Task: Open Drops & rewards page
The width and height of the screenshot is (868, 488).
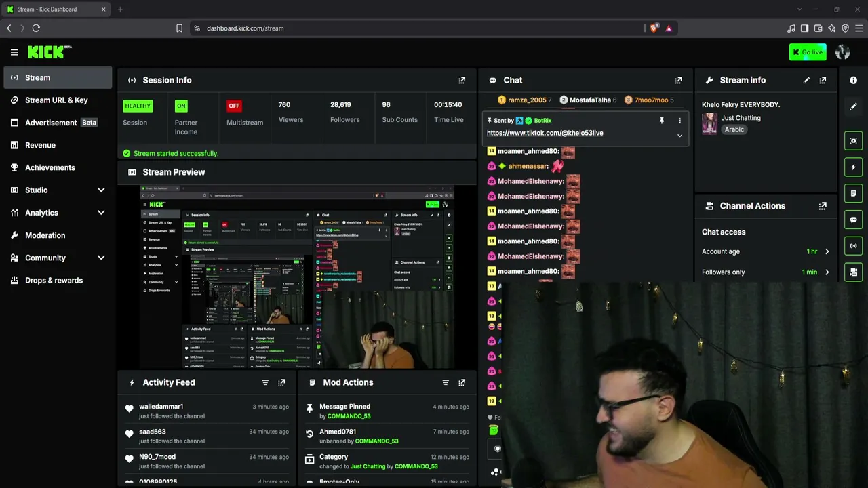Action: click(x=58, y=281)
